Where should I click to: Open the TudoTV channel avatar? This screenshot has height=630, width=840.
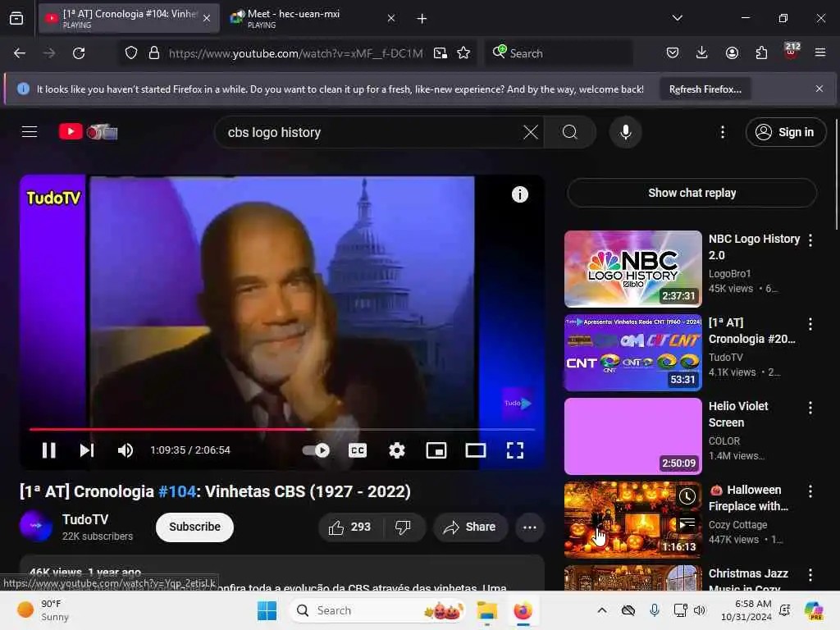click(36, 526)
